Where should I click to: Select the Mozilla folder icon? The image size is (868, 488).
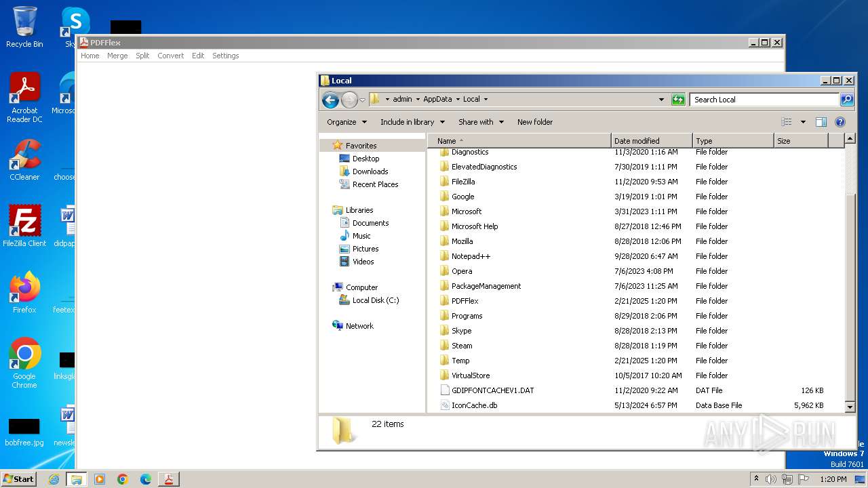tap(445, 241)
